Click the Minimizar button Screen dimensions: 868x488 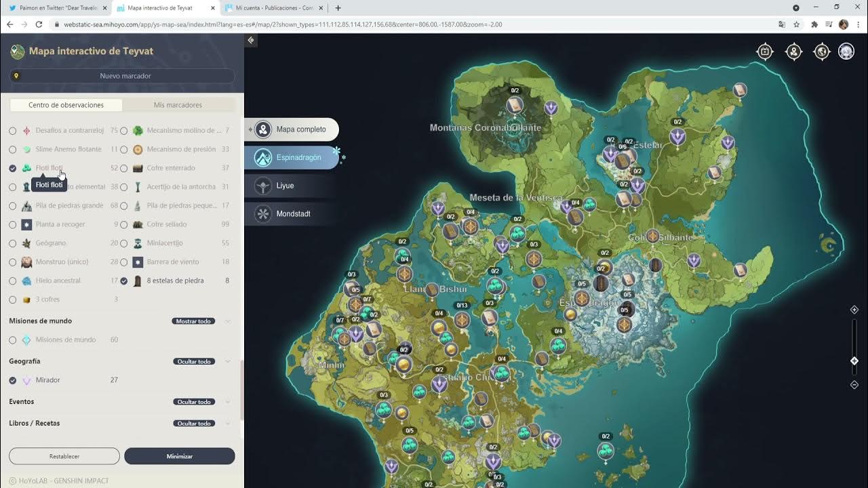(x=180, y=456)
